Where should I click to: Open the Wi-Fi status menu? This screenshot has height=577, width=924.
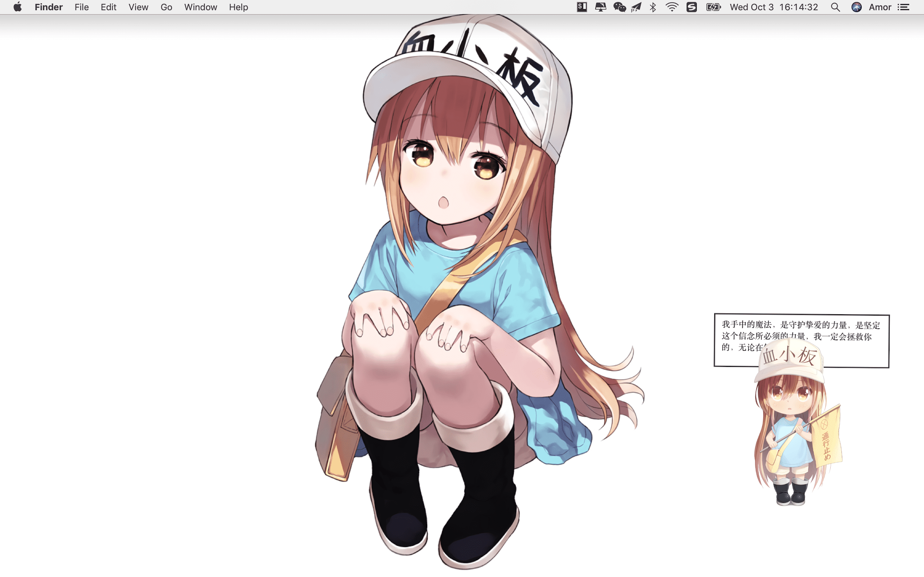point(671,7)
